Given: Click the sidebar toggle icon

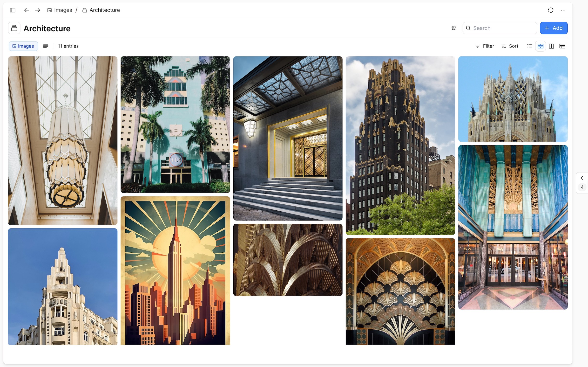Looking at the screenshot, I should pos(13,10).
